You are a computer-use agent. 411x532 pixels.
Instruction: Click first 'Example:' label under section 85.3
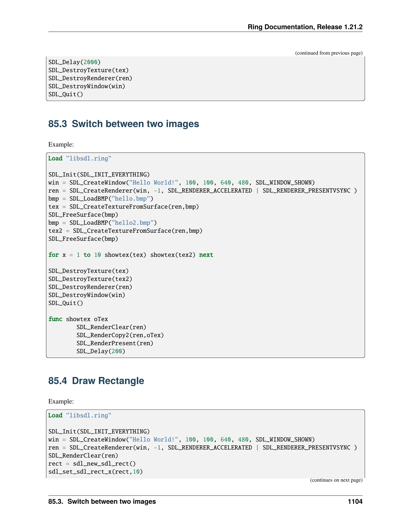tap(61, 145)
